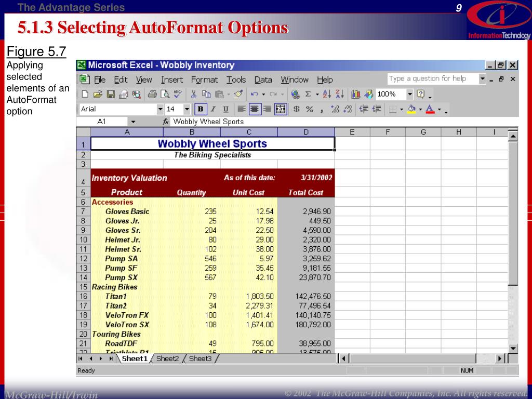Paste clipboard contents
The height and width of the screenshot is (399, 532).
coord(220,95)
